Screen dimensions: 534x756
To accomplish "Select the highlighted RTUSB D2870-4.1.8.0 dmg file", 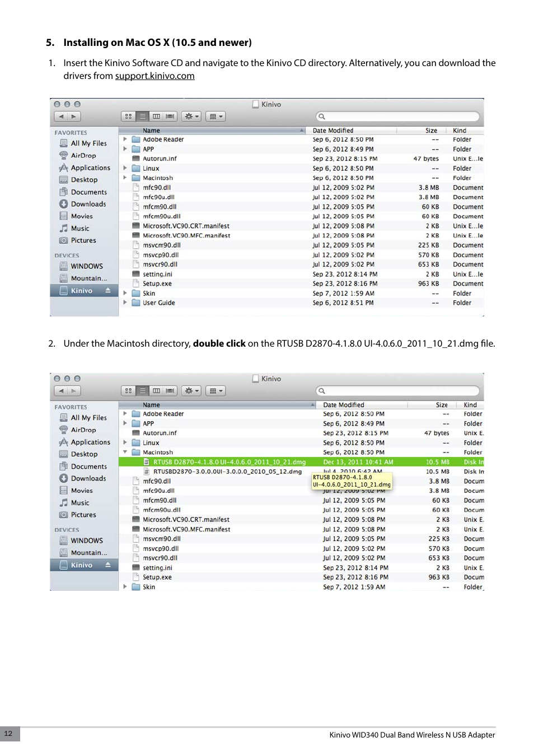I will coord(301,462).
